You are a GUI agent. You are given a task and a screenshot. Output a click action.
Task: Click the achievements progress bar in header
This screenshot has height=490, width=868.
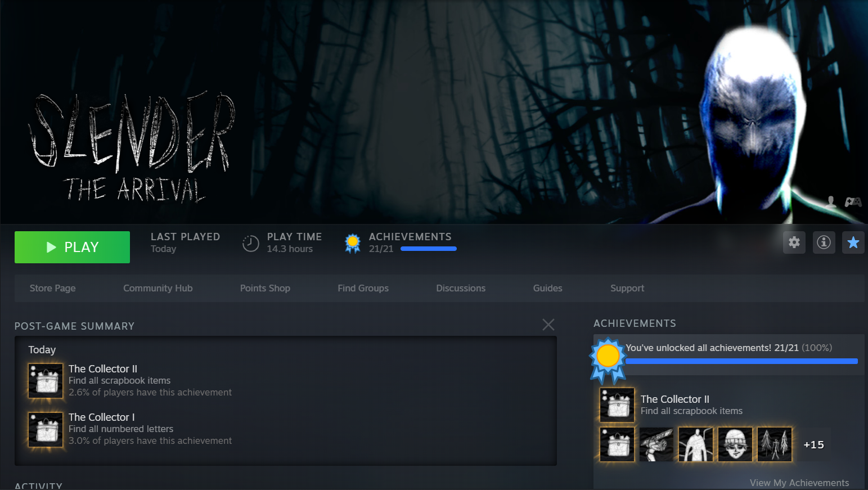point(429,249)
